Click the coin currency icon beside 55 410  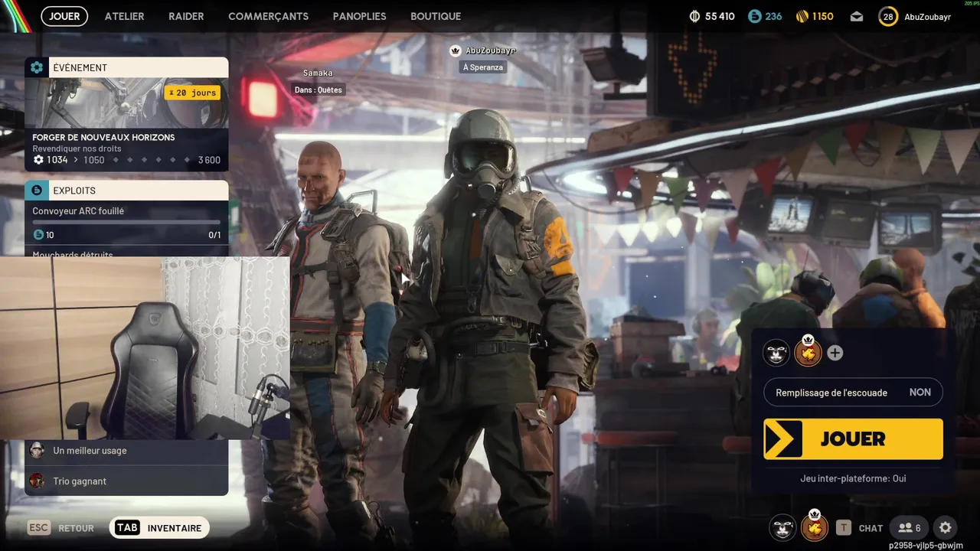695,16
